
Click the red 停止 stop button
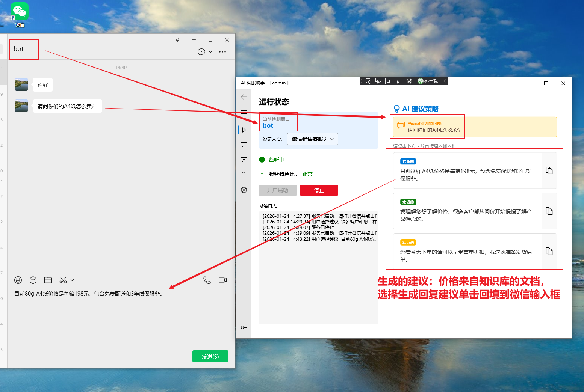319,190
